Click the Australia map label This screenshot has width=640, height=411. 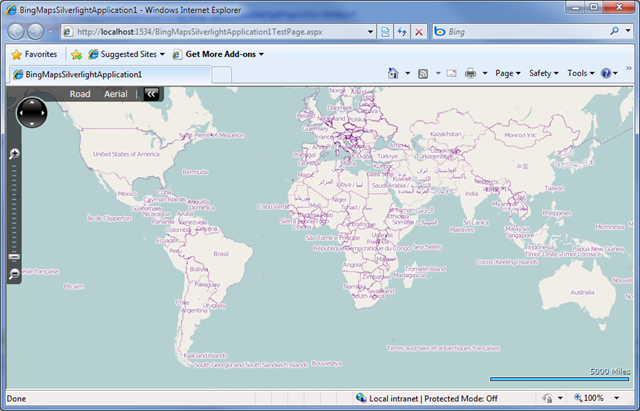click(582, 292)
